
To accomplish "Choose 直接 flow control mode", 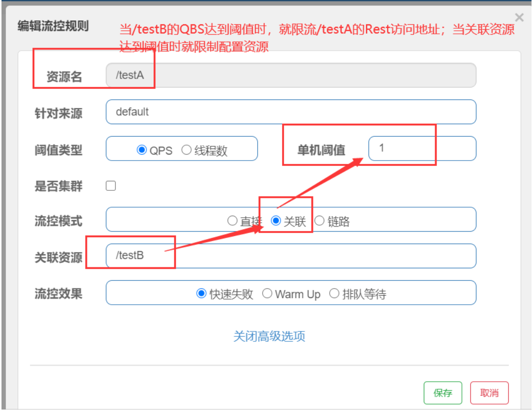I will tap(232, 221).
